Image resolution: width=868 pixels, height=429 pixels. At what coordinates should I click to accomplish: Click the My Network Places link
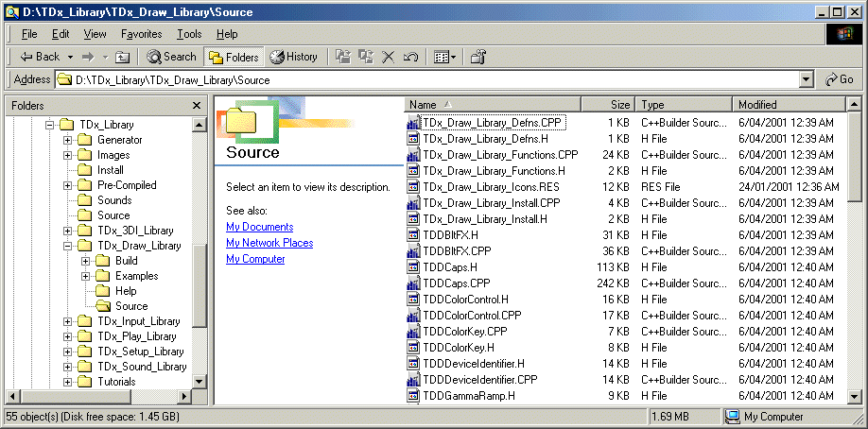[x=269, y=243]
